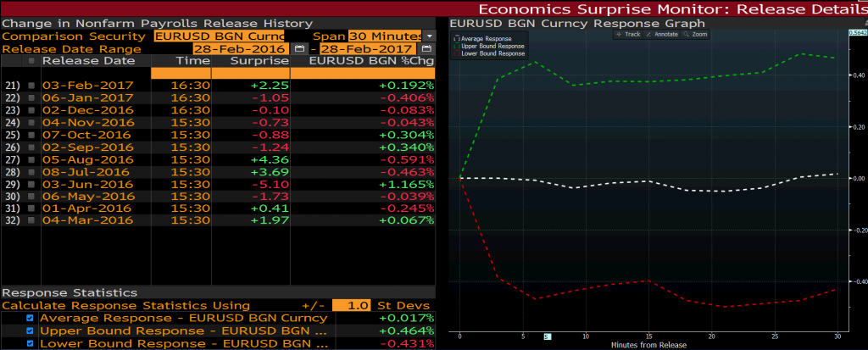
Task: Select the 01-Apr-2016 release date
Action: (x=87, y=208)
